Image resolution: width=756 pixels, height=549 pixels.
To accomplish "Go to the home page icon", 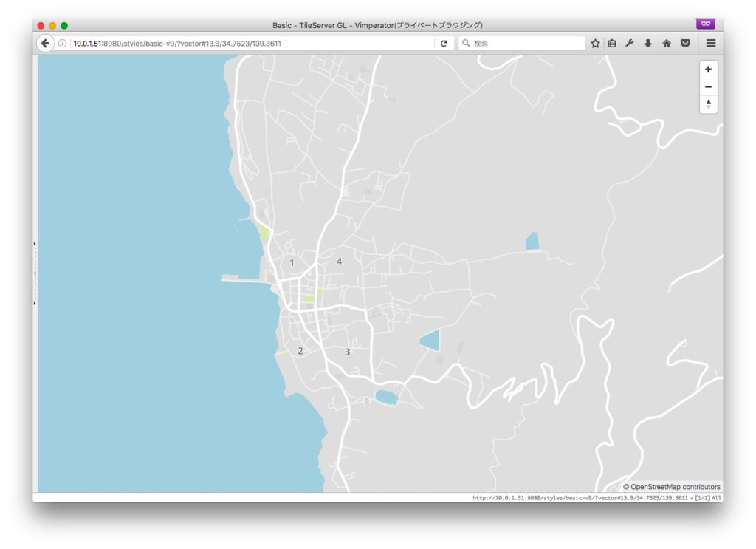I will point(667,44).
